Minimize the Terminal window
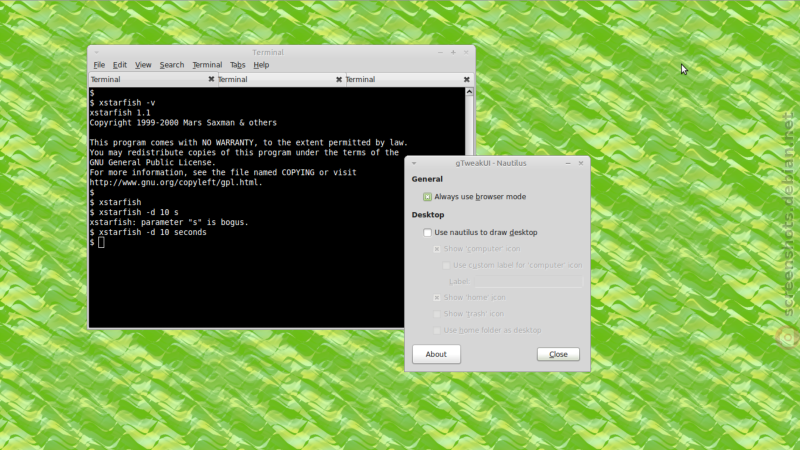The width and height of the screenshot is (800, 450). tap(440, 52)
